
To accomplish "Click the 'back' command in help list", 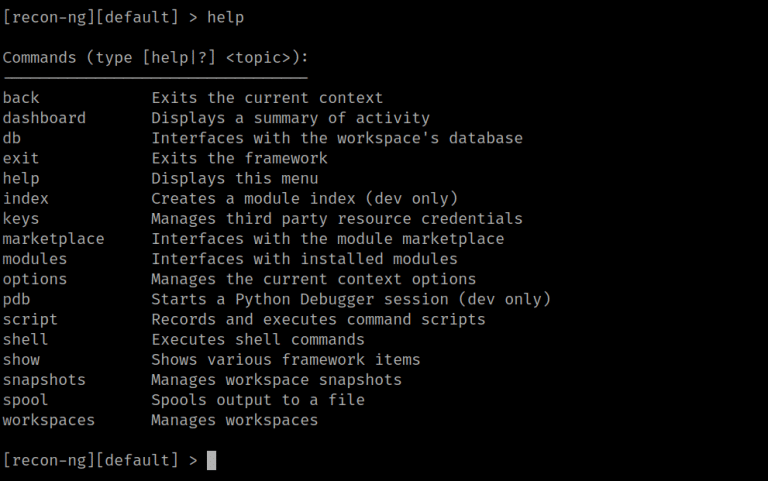I will 21,98.
